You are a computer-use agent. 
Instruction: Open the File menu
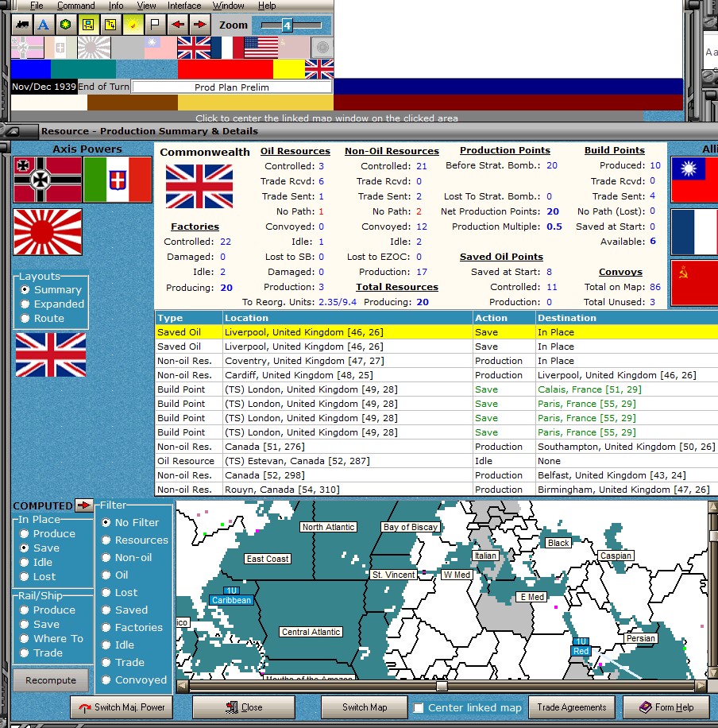point(37,6)
